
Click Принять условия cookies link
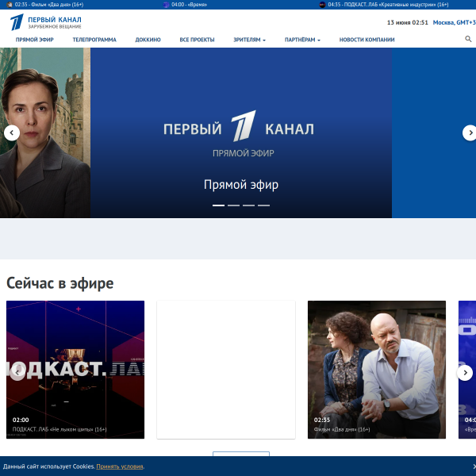click(x=120, y=466)
